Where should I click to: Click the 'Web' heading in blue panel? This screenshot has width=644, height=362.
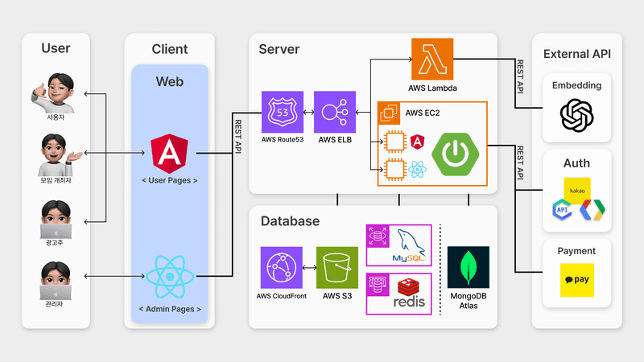170,82
